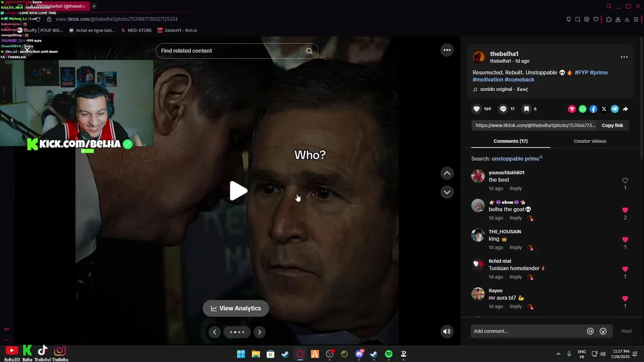Share the post to Facebook
The width and height of the screenshot is (644, 362).
(593, 109)
